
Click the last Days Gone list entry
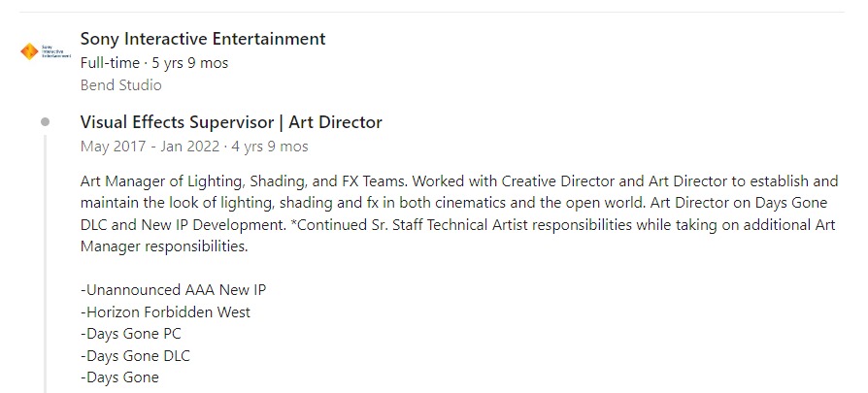point(119,377)
